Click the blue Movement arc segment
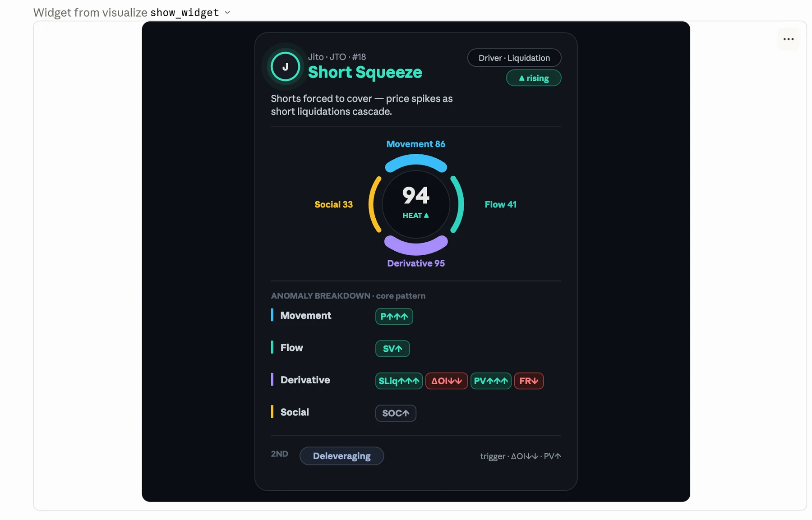Image resolution: width=812 pixels, height=520 pixels. tap(415, 160)
